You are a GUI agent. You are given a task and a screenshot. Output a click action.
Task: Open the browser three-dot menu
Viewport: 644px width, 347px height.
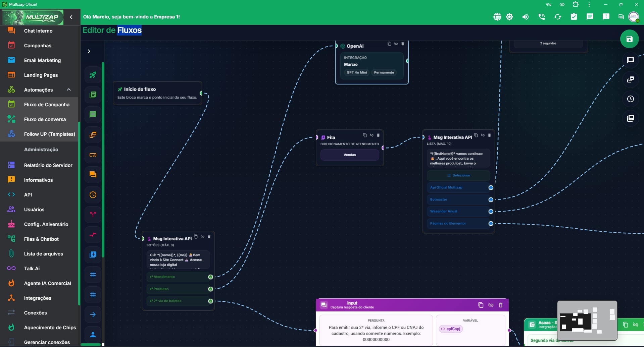(589, 4)
